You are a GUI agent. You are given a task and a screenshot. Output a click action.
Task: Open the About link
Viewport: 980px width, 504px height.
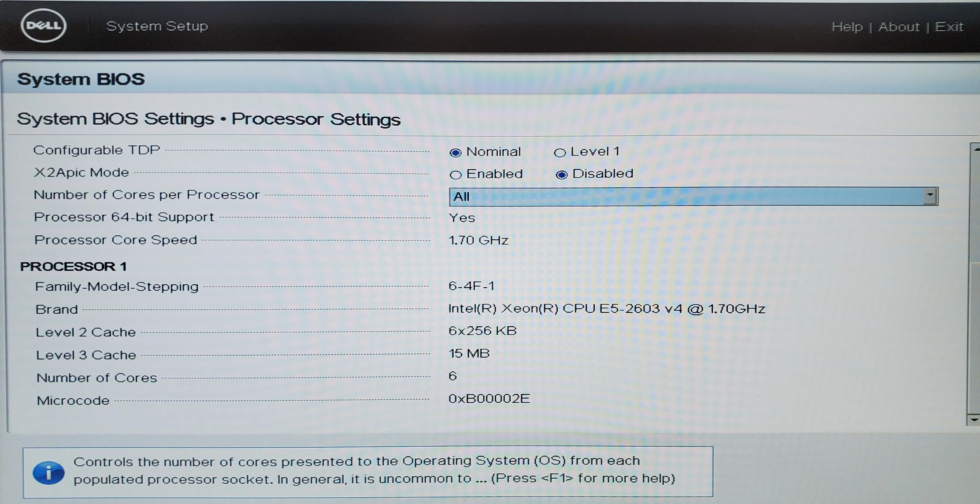tap(899, 26)
